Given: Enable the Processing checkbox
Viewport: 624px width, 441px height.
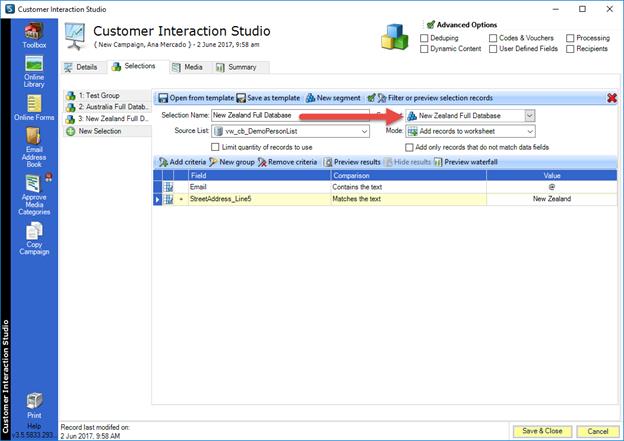Looking at the screenshot, I should 570,38.
